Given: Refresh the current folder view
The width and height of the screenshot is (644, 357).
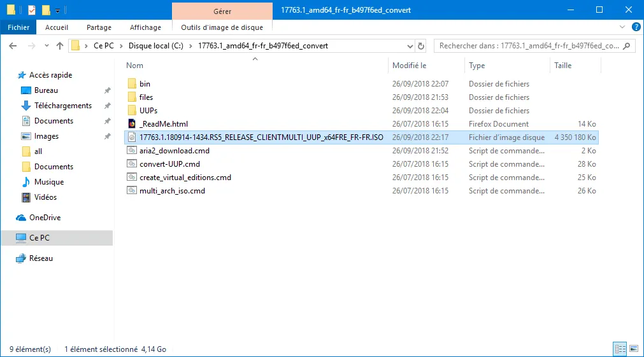Looking at the screenshot, I should coord(421,46).
